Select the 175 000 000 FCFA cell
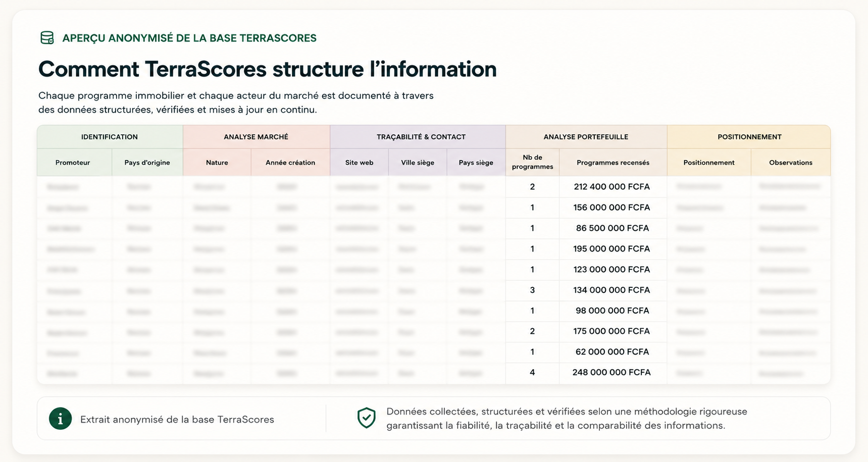Viewport: 868px width, 462px height. (x=612, y=331)
